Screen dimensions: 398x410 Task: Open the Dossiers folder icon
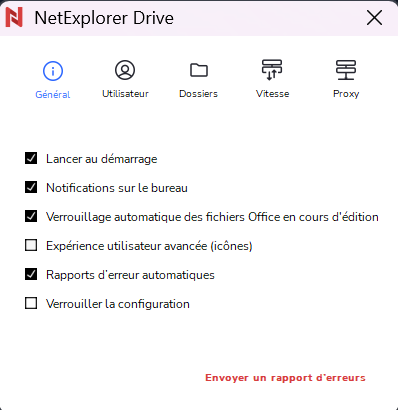pyautogui.click(x=199, y=70)
